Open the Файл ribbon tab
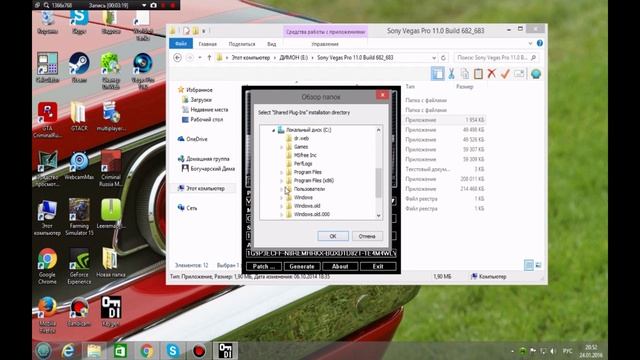The image size is (640, 360). (181, 44)
